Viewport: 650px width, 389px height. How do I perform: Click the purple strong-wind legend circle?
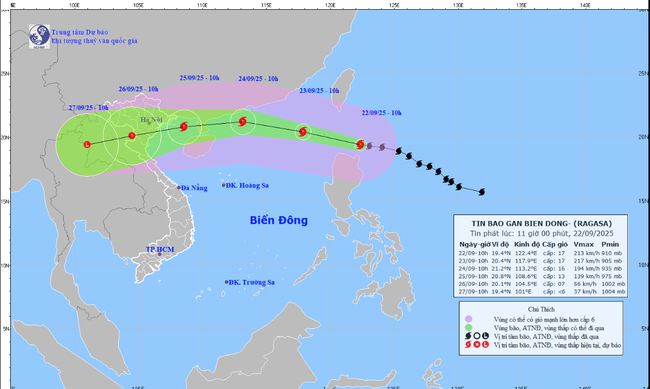468,319
